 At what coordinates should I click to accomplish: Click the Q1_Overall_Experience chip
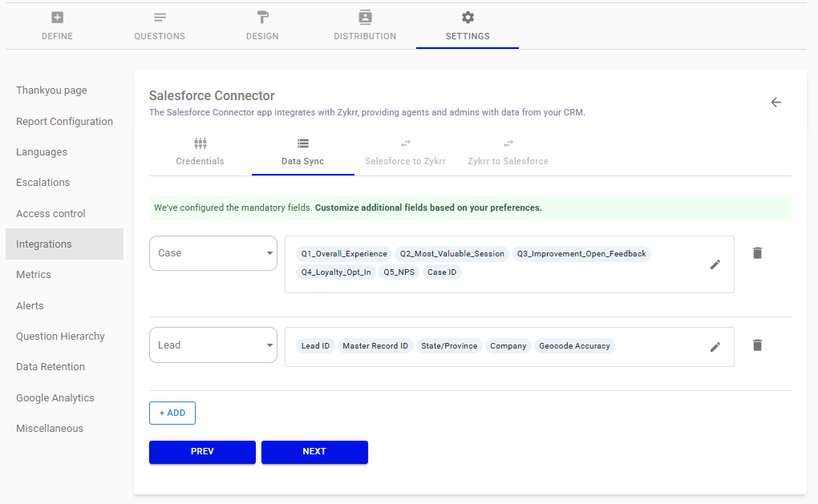click(344, 254)
